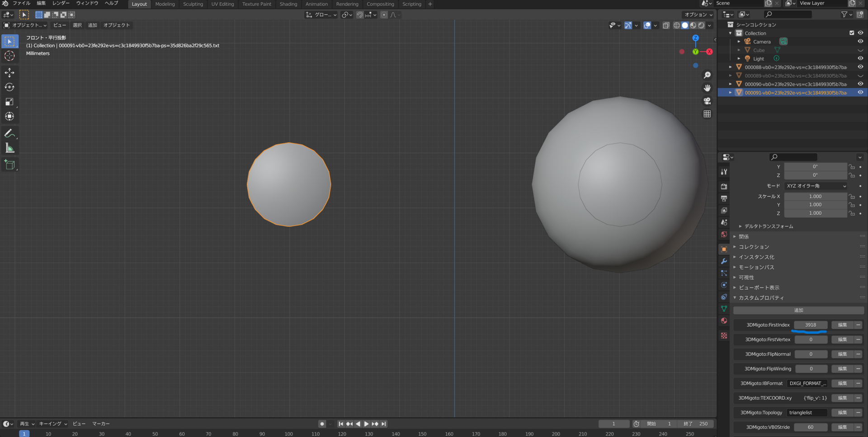Click 編集 beside 3DMigoto:FirstIndex

842,325
